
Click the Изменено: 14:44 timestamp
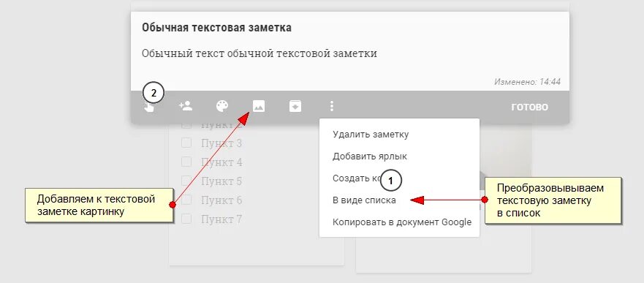(527, 82)
